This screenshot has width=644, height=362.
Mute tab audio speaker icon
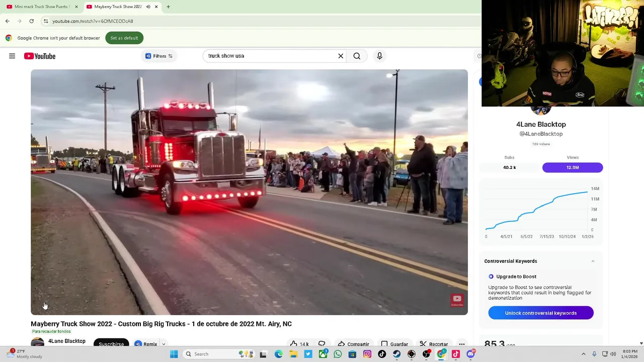point(148,7)
